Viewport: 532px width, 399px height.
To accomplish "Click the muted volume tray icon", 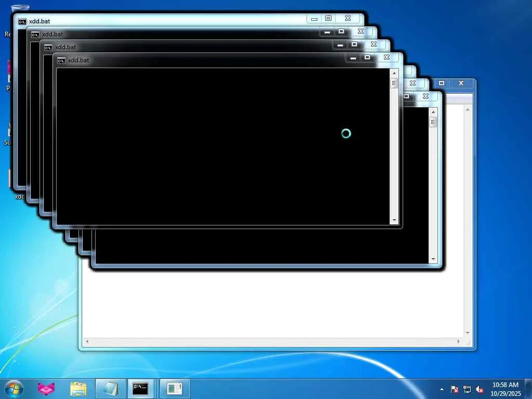I will coord(480,389).
